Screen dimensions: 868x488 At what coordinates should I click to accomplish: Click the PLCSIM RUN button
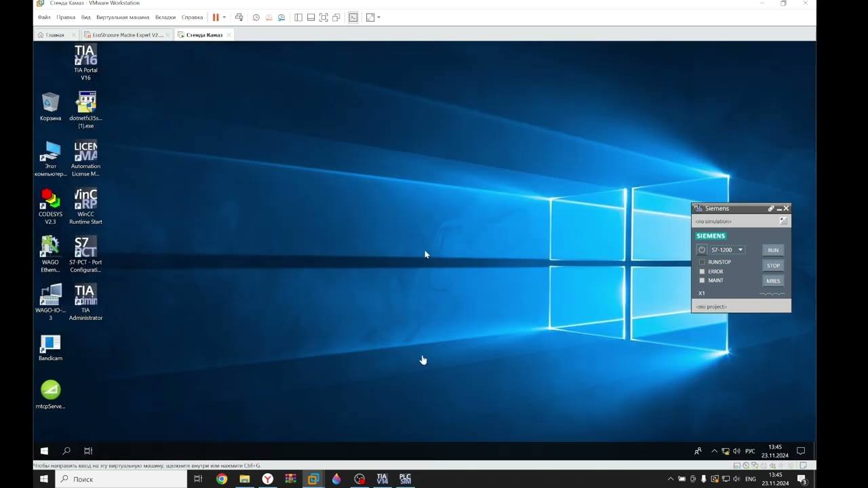coord(773,250)
